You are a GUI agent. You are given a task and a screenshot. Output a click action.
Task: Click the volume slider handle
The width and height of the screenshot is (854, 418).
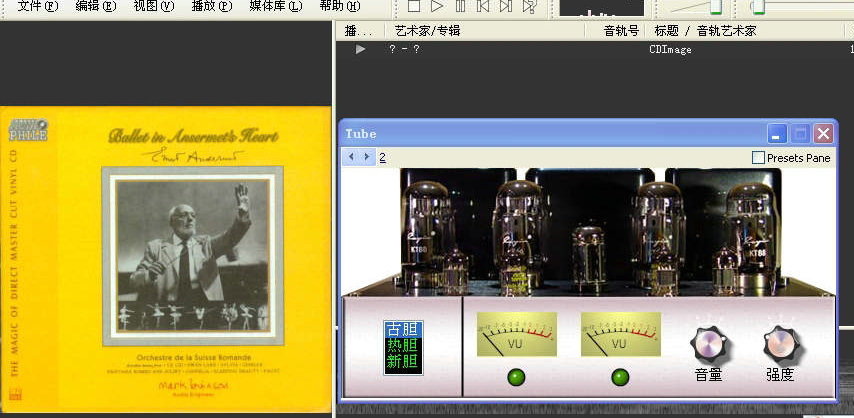tap(716, 7)
